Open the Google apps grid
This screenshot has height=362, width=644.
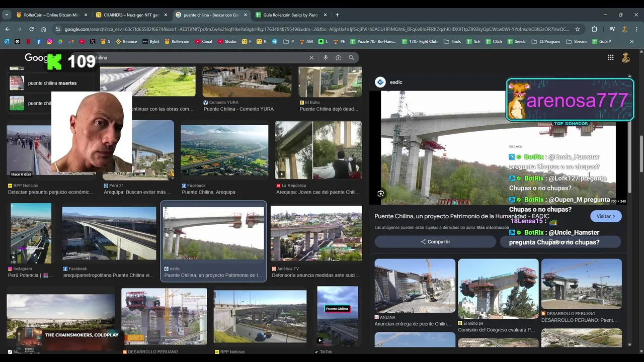[610, 57]
